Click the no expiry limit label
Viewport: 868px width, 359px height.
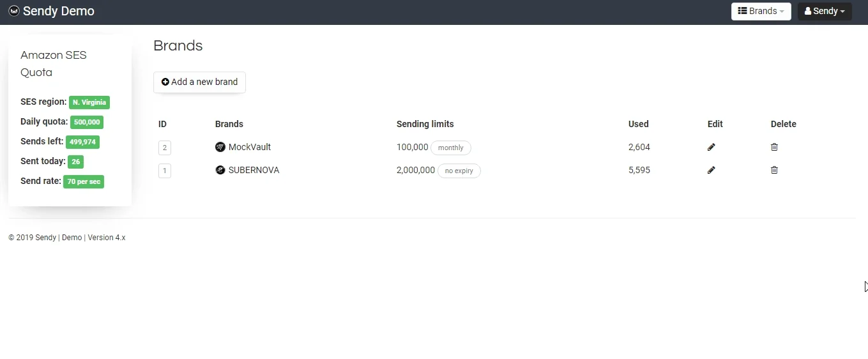click(x=459, y=171)
